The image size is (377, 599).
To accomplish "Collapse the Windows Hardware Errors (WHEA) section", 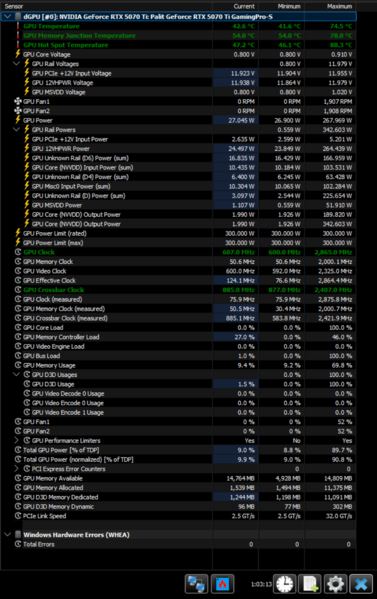I will pos(7,534).
